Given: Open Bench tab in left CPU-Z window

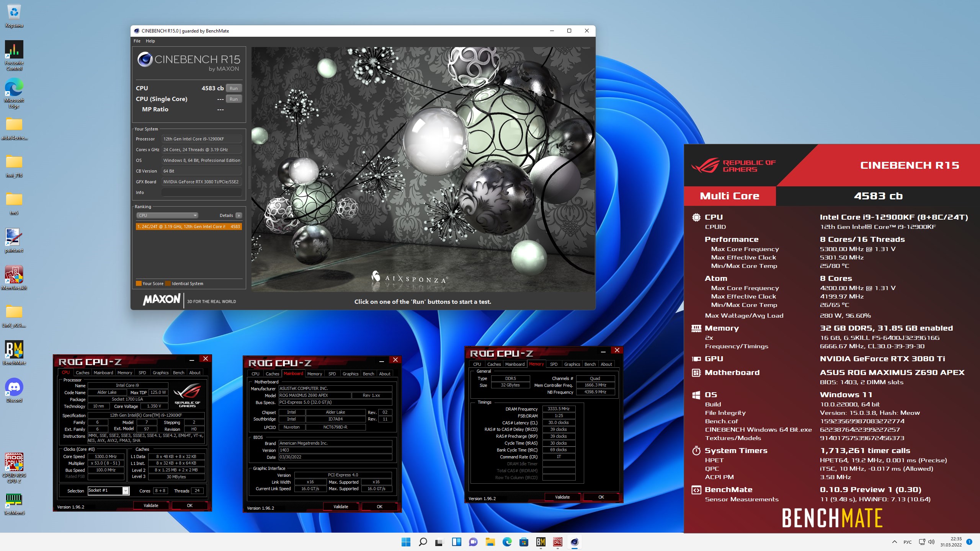Looking at the screenshot, I should (178, 373).
